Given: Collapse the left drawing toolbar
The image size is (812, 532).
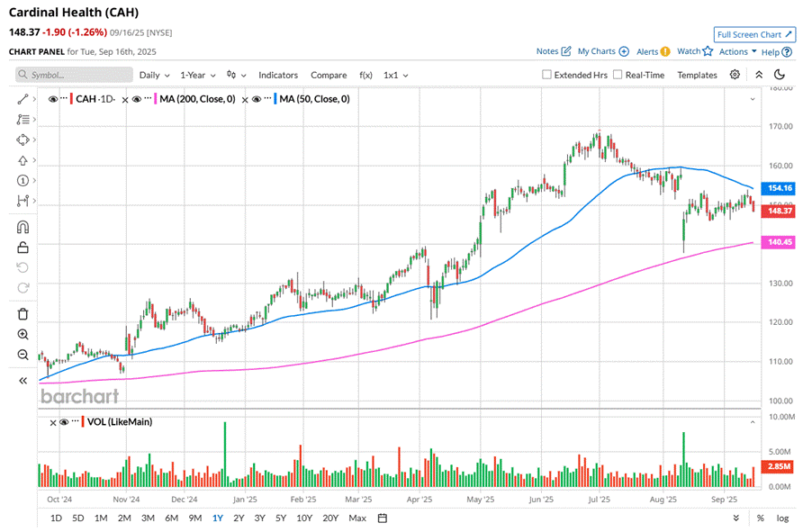Looking at the screenshot, I should pos(23,381).
